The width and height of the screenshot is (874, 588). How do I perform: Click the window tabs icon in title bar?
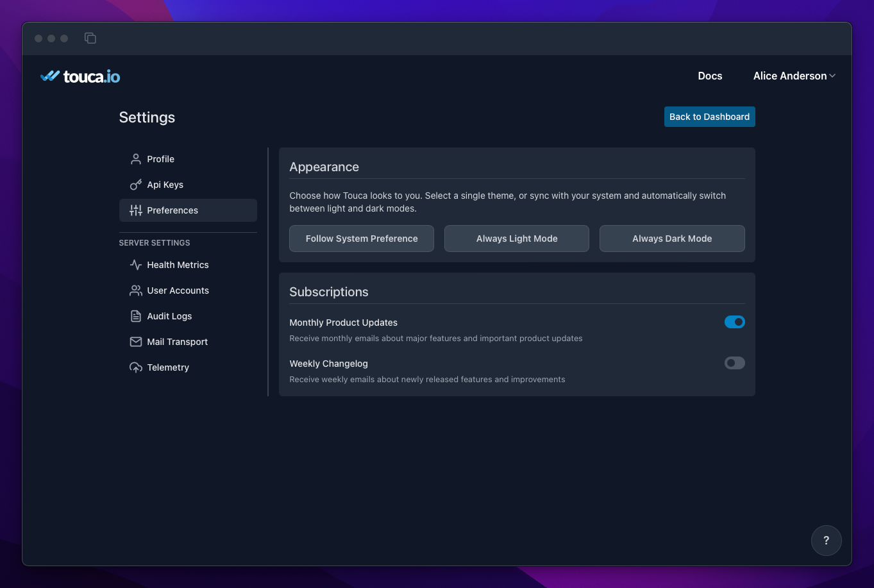[x=90, y=38]
